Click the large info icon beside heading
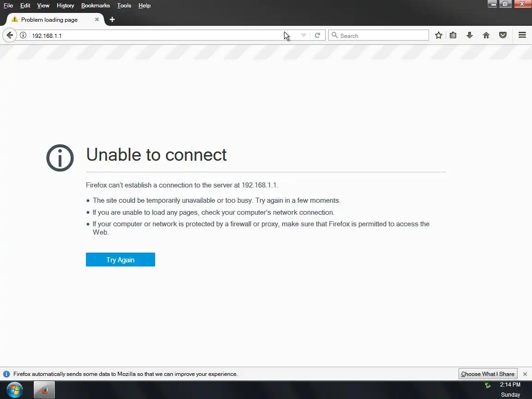The width and height of the screenshot is (532, 399). [60, 158]
